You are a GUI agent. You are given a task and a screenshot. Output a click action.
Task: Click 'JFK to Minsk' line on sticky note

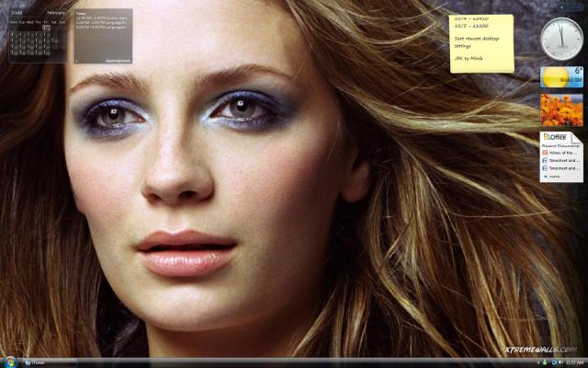469,59
